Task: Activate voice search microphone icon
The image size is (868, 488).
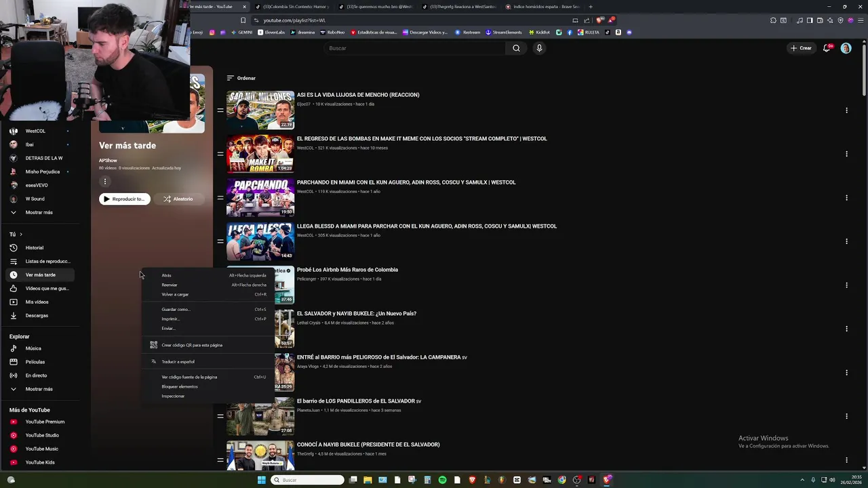Action: click(x=539, y=48)
